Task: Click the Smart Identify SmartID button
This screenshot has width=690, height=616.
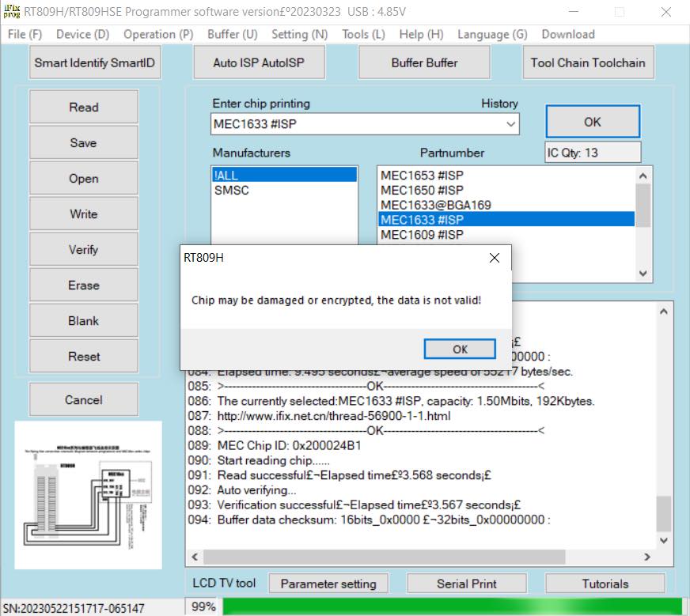Action: (x=96, y=63)
